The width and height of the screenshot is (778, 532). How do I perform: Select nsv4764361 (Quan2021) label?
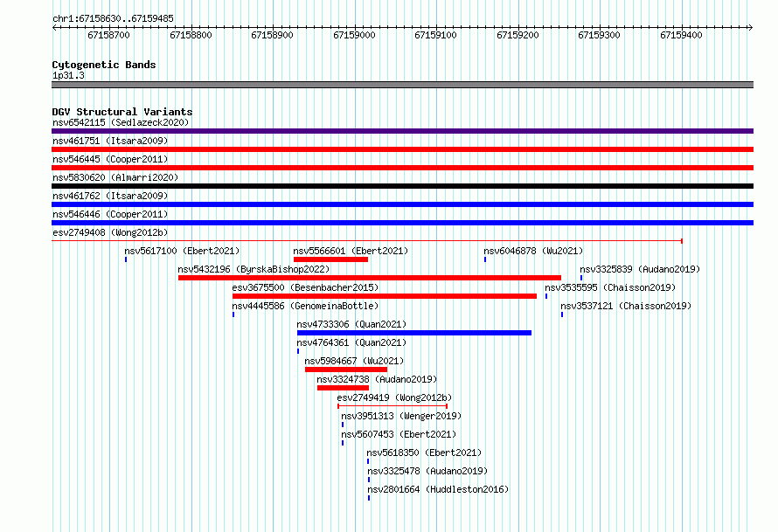point(351,342)
